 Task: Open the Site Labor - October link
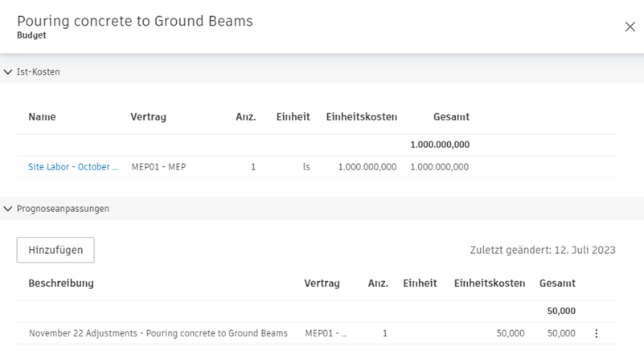coord(73,167)
